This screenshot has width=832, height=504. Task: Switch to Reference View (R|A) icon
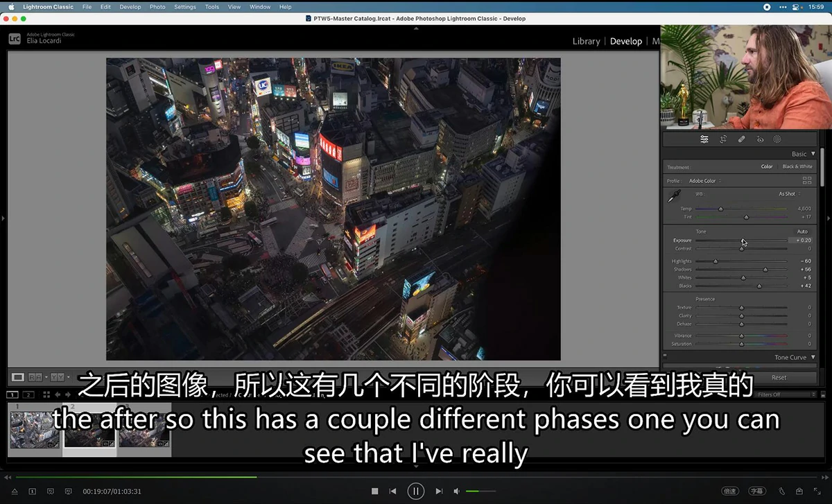point(35,377)
